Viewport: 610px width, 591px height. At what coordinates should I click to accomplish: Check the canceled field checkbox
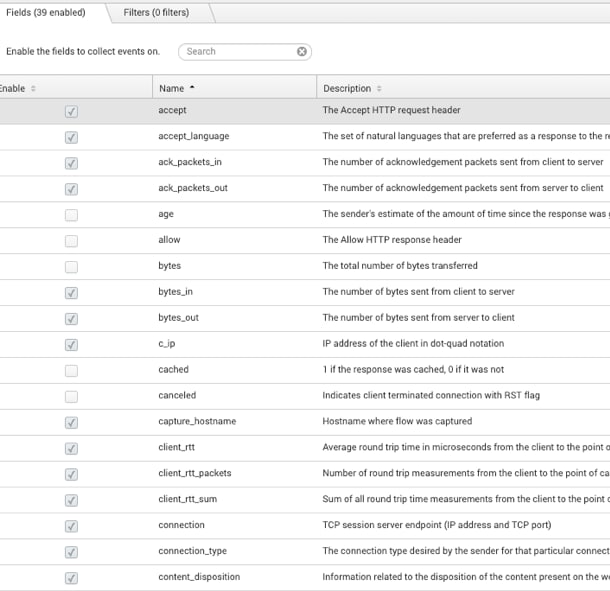click(x=71, y=397)
